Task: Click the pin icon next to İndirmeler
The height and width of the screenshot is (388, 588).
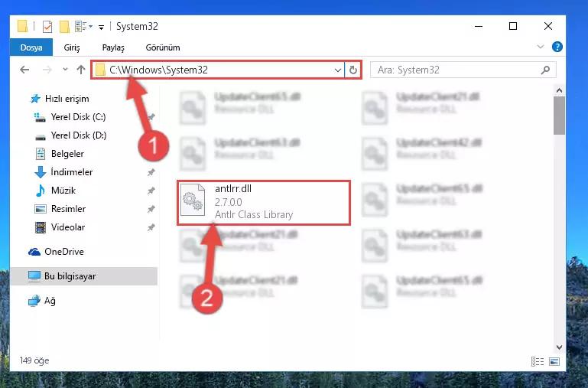Action: pyautogui.click(x=151, y=172)
